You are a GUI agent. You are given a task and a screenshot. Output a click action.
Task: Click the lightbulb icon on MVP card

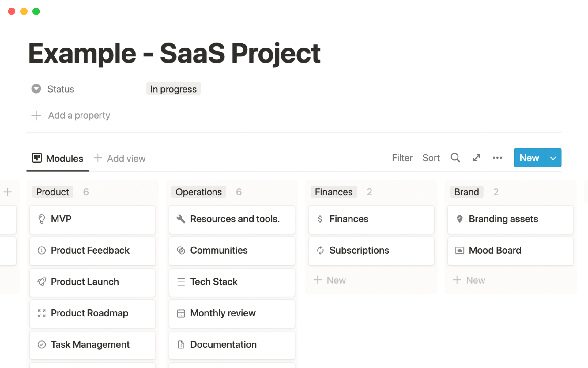point(42,219)
